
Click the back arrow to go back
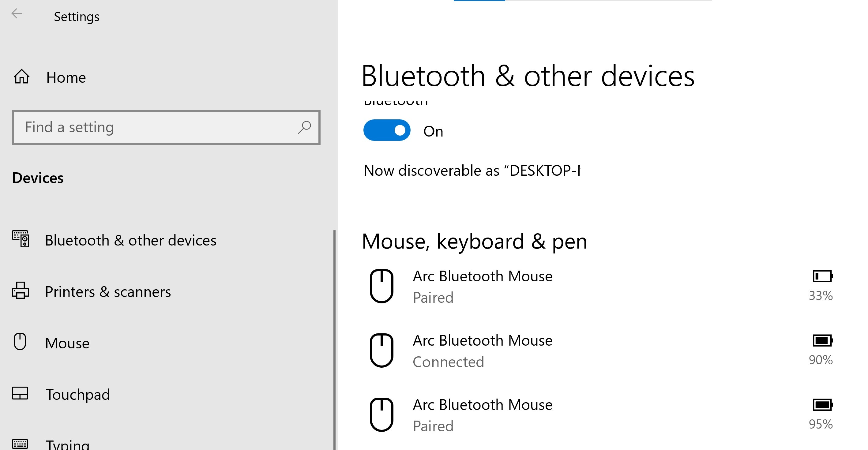click(17, 14)
